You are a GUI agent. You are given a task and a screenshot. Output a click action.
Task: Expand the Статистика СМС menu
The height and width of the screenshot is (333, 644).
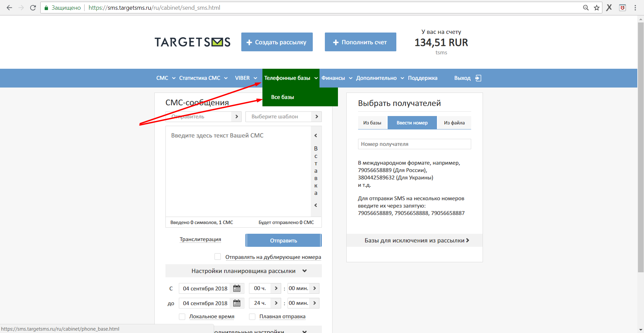[x=203, y=78]
